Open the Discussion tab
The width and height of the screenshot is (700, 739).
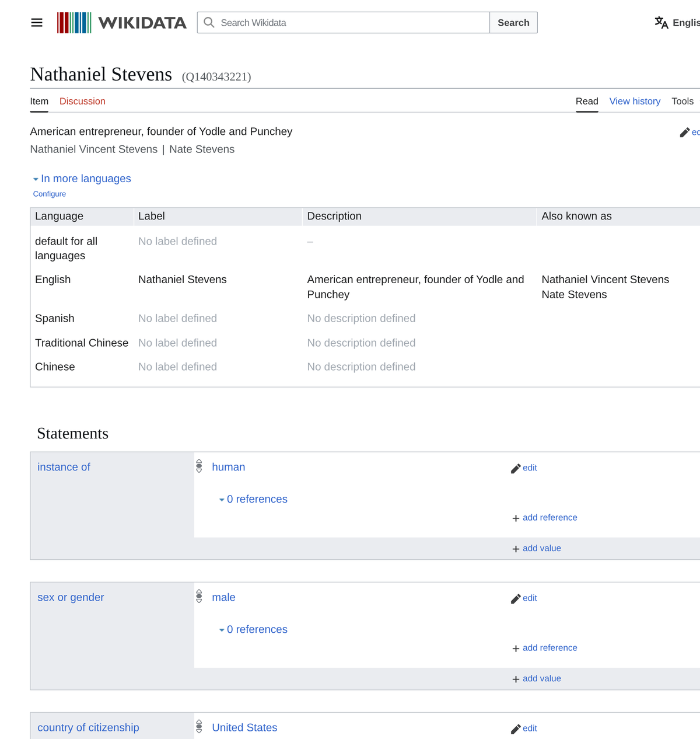tap(82, 101)
